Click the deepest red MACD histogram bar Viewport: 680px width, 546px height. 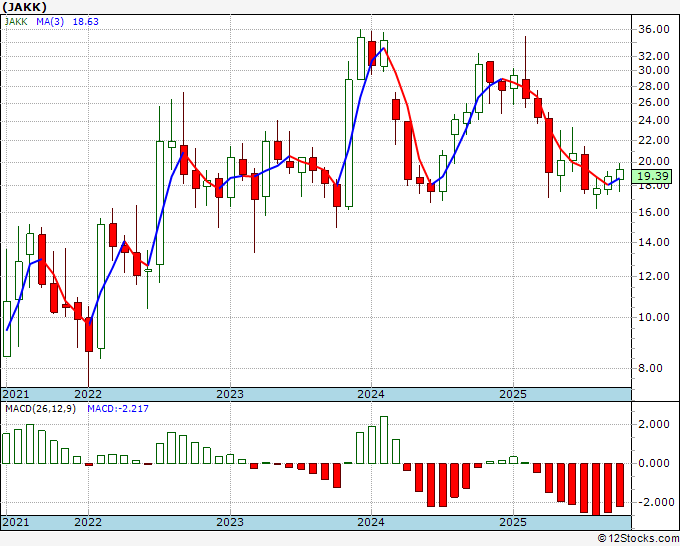tap(596, 489)
